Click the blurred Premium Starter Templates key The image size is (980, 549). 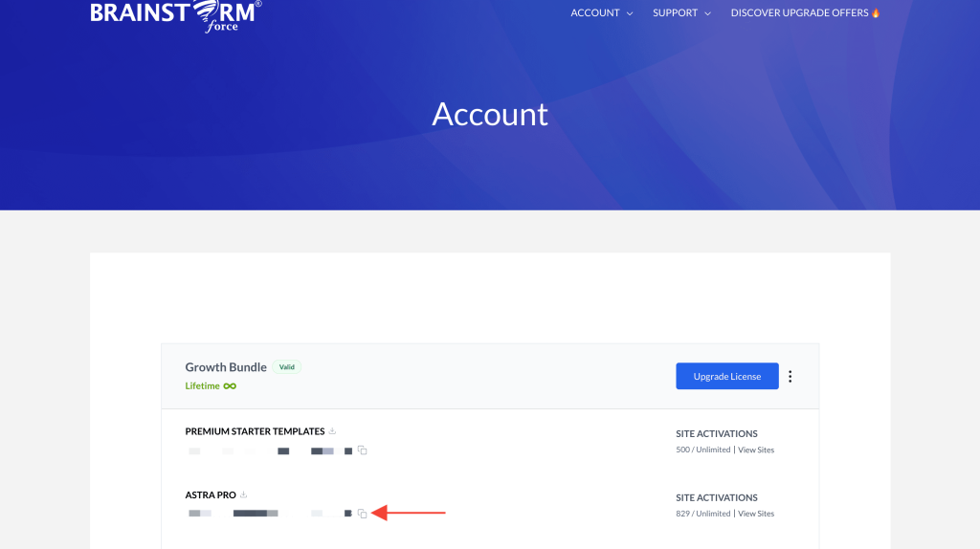click(x=270, y=450)
